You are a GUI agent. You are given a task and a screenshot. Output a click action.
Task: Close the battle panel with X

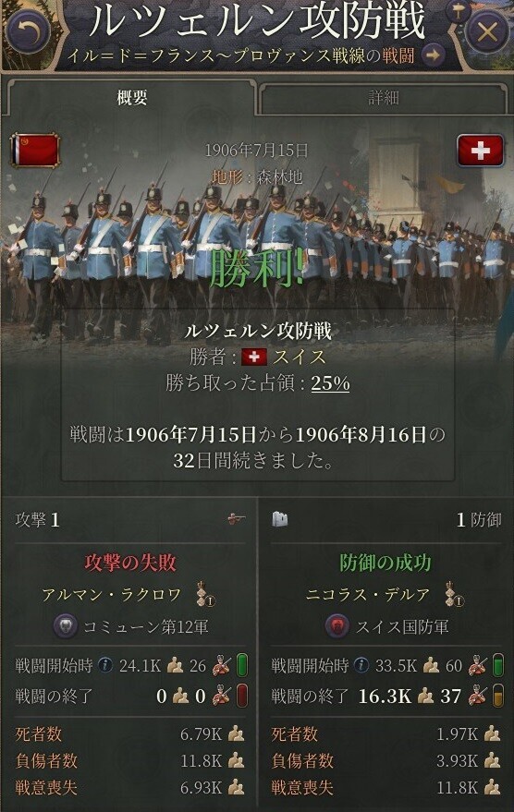[487, 33]
